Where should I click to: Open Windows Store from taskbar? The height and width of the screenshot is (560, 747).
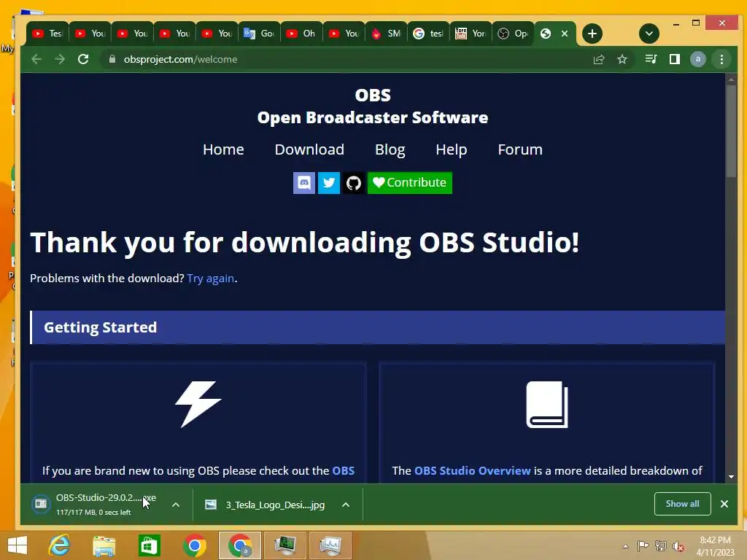[149, 545]
